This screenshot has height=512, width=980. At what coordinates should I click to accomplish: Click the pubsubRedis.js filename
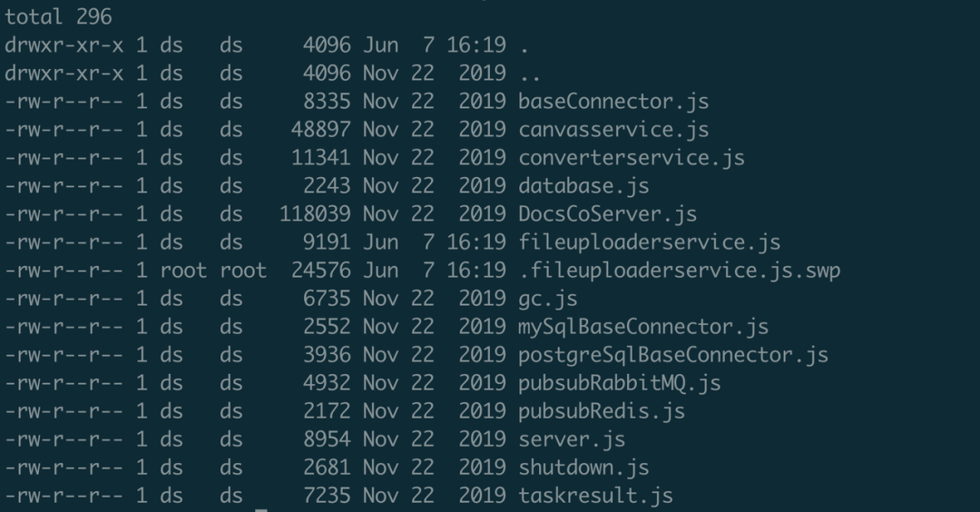tap(602, 411)
